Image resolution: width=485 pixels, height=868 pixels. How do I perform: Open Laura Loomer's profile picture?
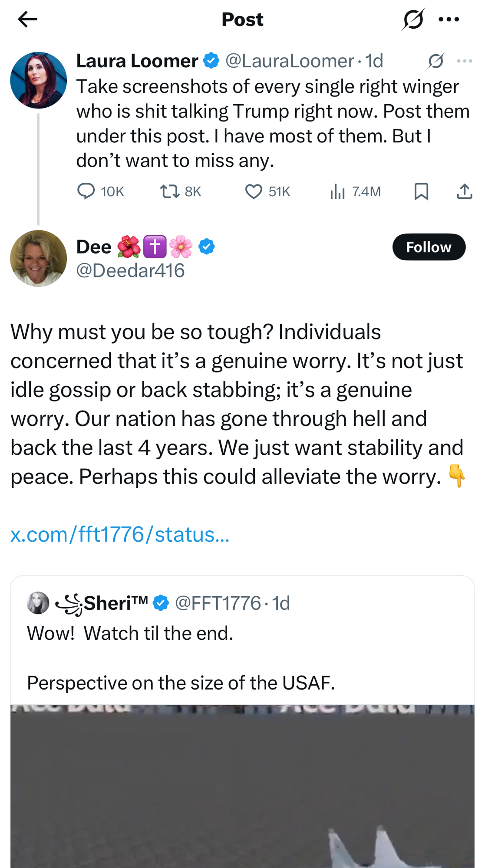[x=39, y=80]
